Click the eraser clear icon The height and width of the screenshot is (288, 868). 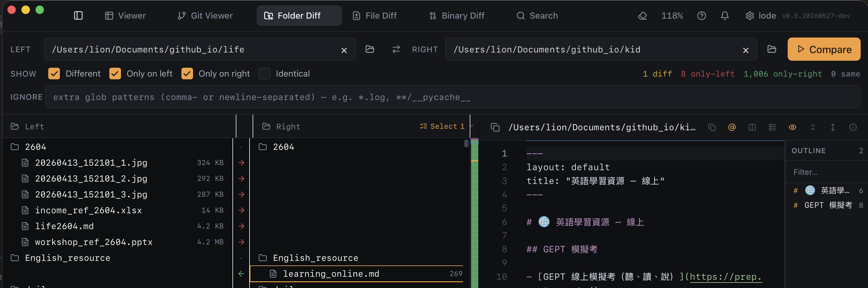[642, 16]
